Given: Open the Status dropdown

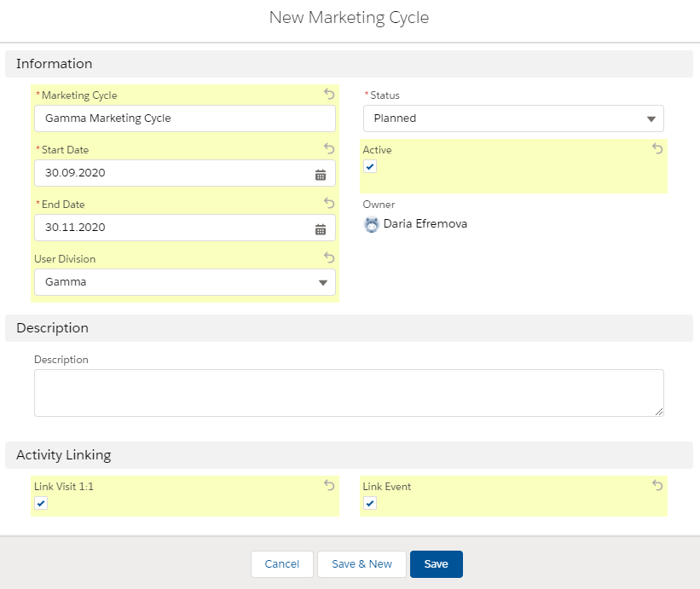Looking at the screenshot, I should pyautogui.click(x=512, y=118).
